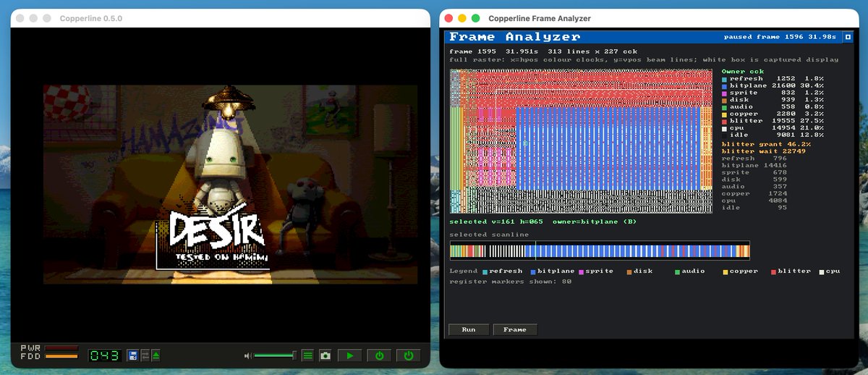Image resolution: width=868 pixels, height=375 pixels.
Task: Click the copper swatch in the Legend row
Action: (726, 271)
